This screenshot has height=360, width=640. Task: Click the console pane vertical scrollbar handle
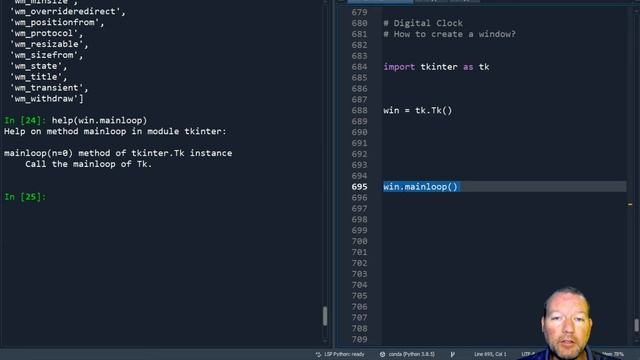click(325, 316)
